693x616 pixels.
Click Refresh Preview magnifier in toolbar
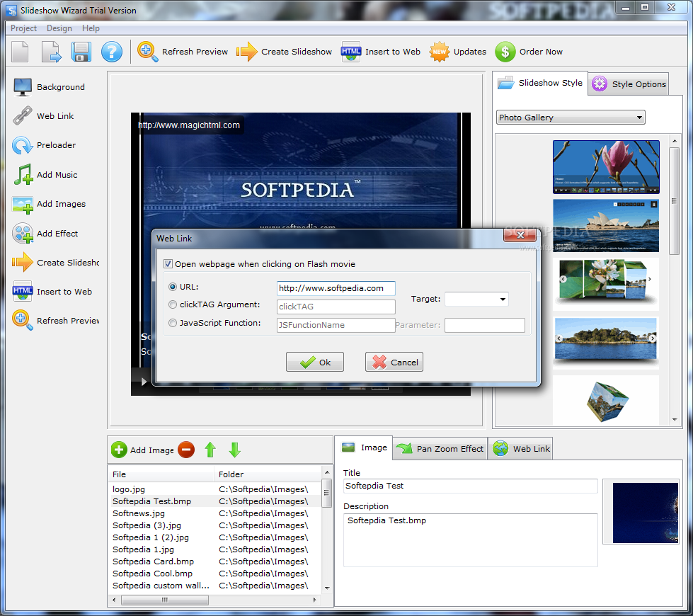click(x=148, y=52)
